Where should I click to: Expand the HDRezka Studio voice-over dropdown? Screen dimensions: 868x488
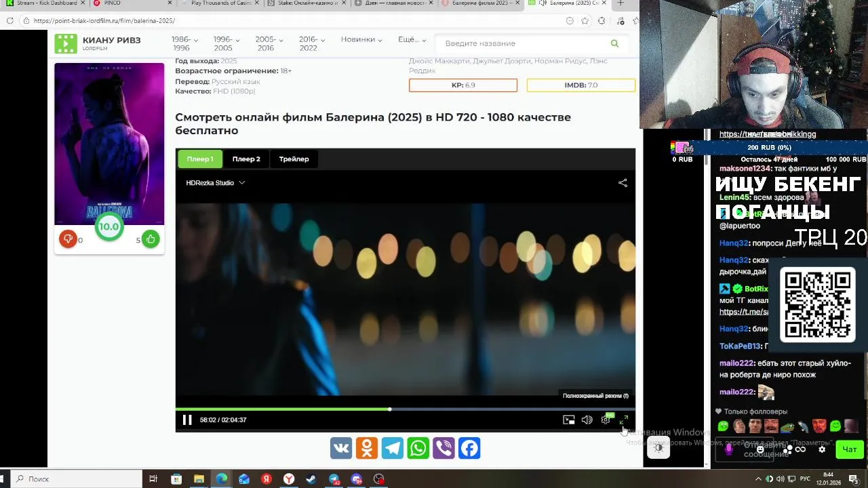pos(216,182)
